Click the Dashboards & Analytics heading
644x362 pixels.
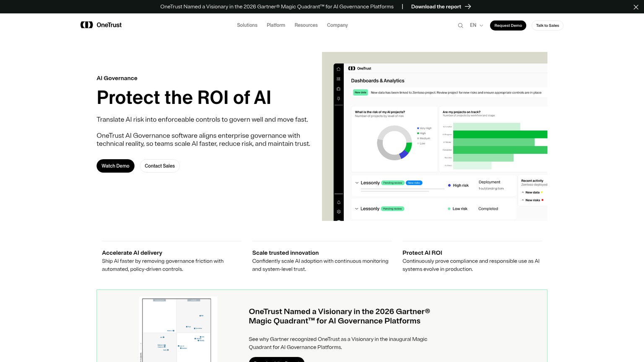click(378, 81)
